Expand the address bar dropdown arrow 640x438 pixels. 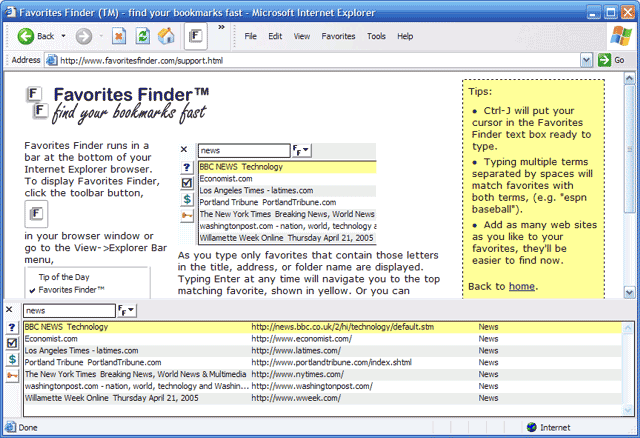coord(586,60)
